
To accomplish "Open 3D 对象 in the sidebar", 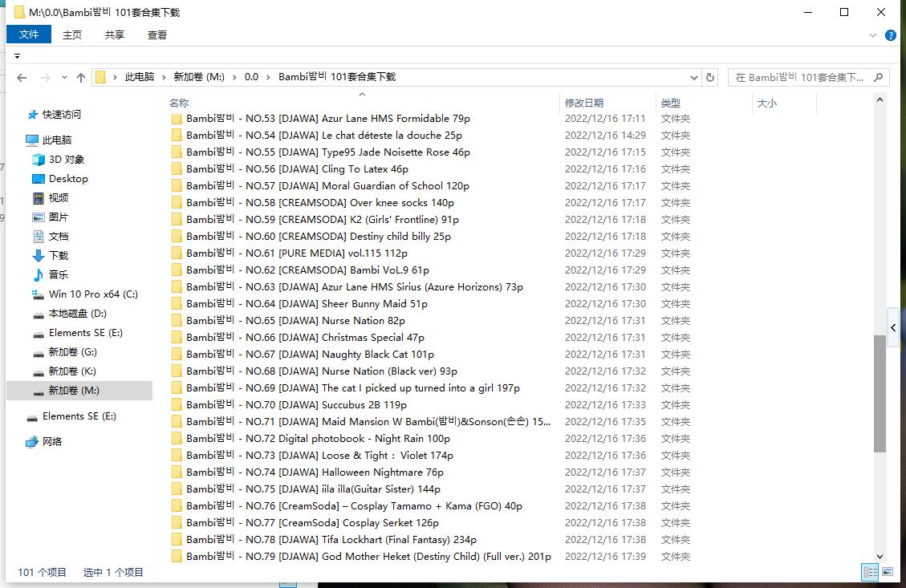I will click(59, 160).
